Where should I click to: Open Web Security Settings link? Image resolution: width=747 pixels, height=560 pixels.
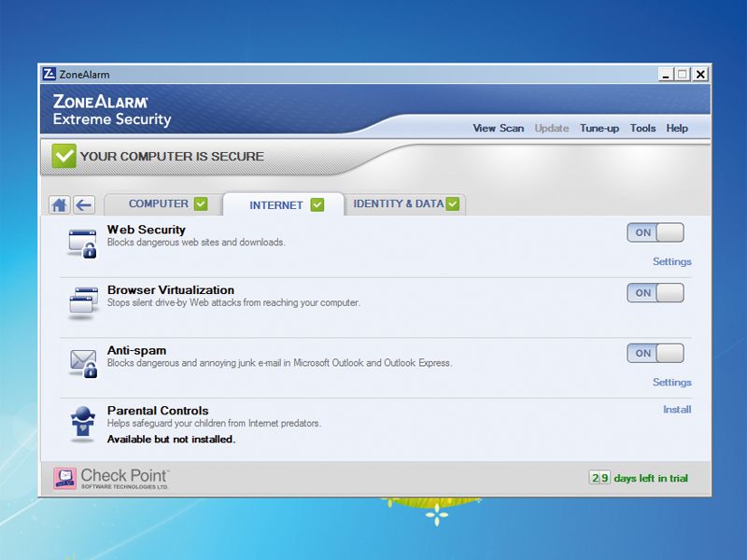coord(671,261)
